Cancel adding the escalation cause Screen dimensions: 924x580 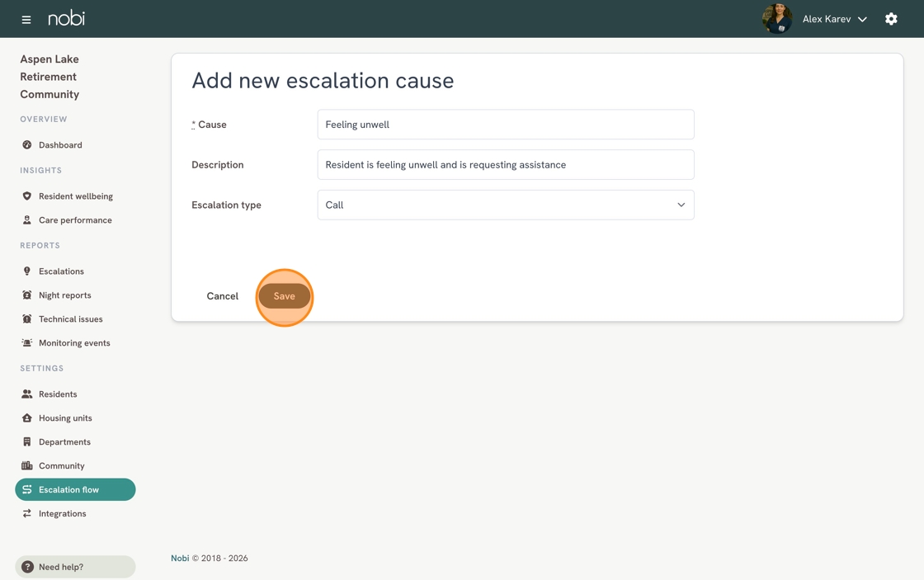point(222,296)
